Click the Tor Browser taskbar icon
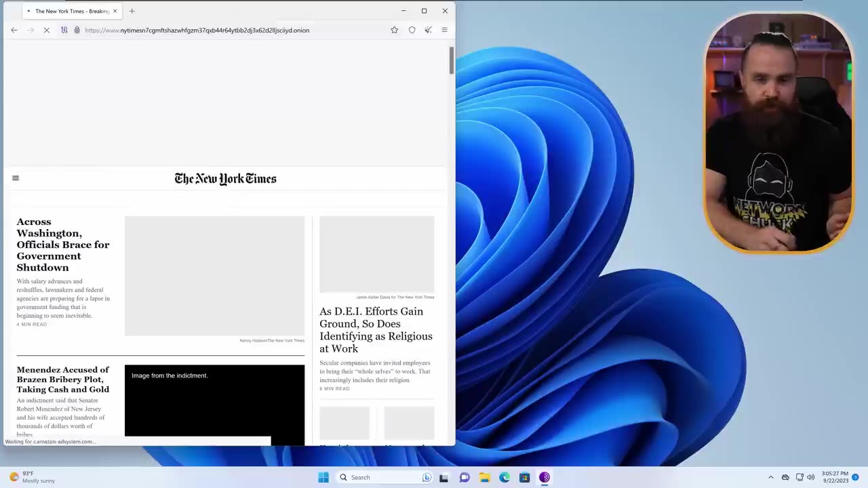Screen dimensions: 868x488 [x=545, y=477]
